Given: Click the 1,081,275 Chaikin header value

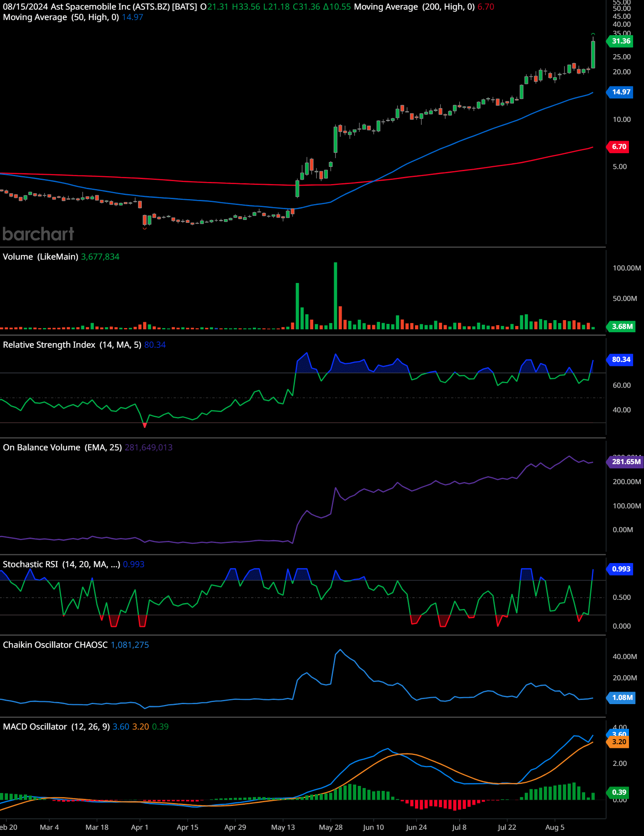Looking at the screenshot, I should pyautogui.click(x=130, y=645).
